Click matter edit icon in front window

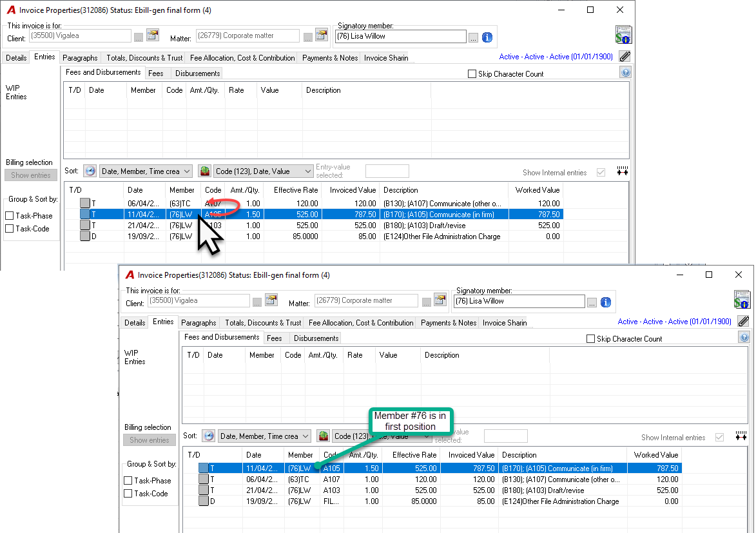pyautogui.click(x=440, y=300)
